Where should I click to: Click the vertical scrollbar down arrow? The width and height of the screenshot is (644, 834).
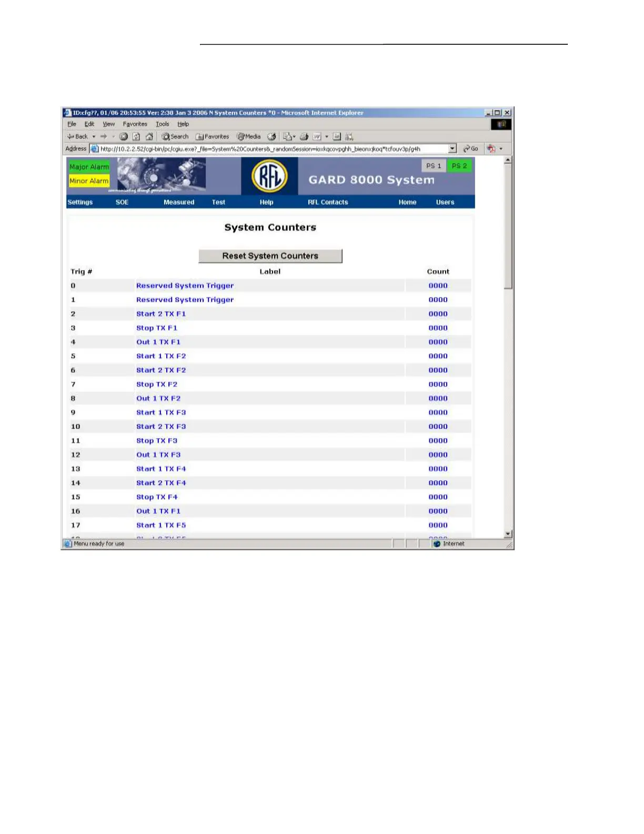click(x=508, y=534)
